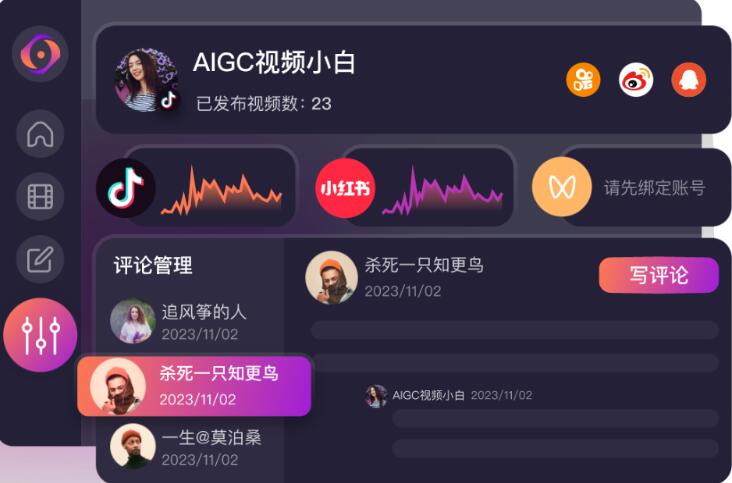Open the TikTok analytics card icon
Screen dimensions: 732x483
click(126, 188)
